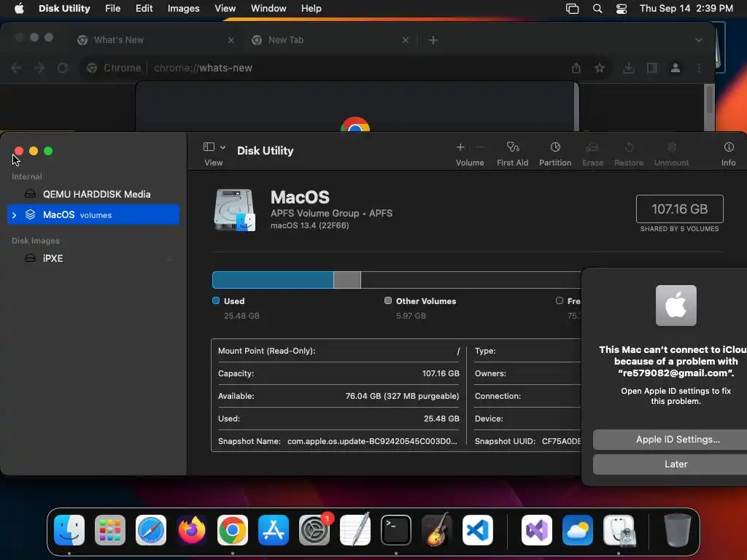Open Visual Studio from the Dock

point(537,530)
